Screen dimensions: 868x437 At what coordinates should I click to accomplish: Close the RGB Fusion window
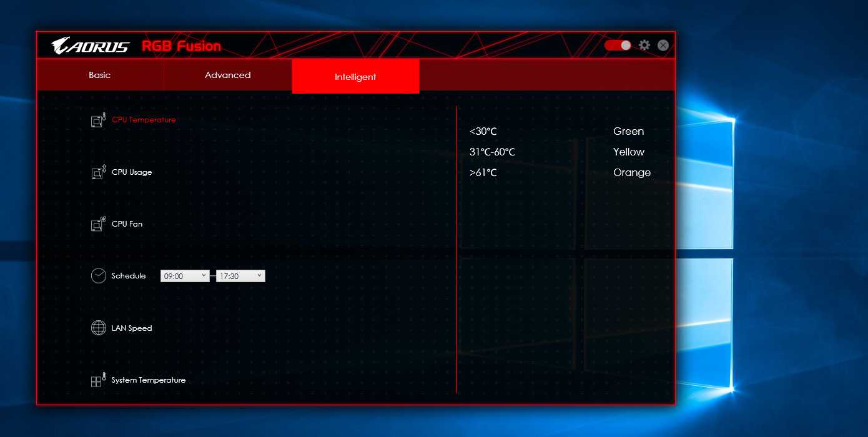tap(663, 46)
